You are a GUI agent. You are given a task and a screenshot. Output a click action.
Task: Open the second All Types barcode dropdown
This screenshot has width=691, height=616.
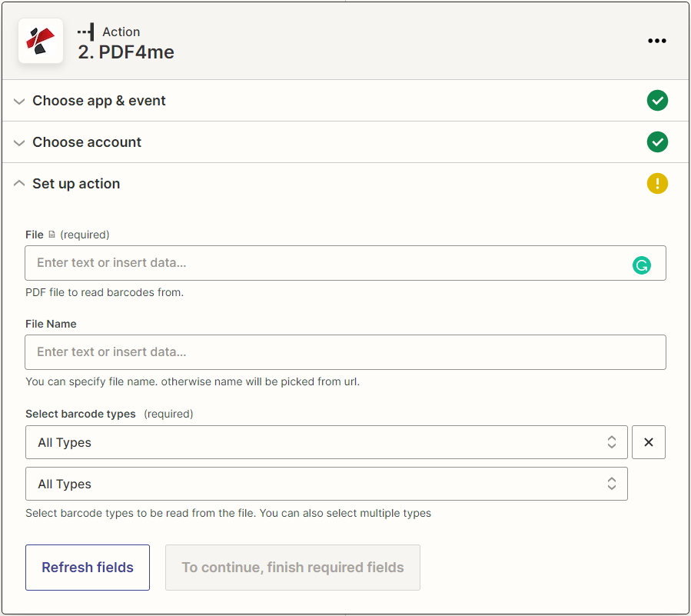click(326, 484)
